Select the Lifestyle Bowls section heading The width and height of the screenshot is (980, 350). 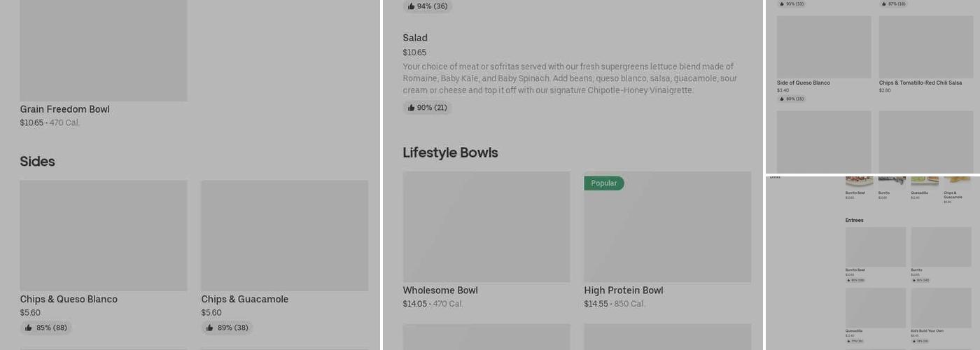pyautogui.click(x=450, y=153)
